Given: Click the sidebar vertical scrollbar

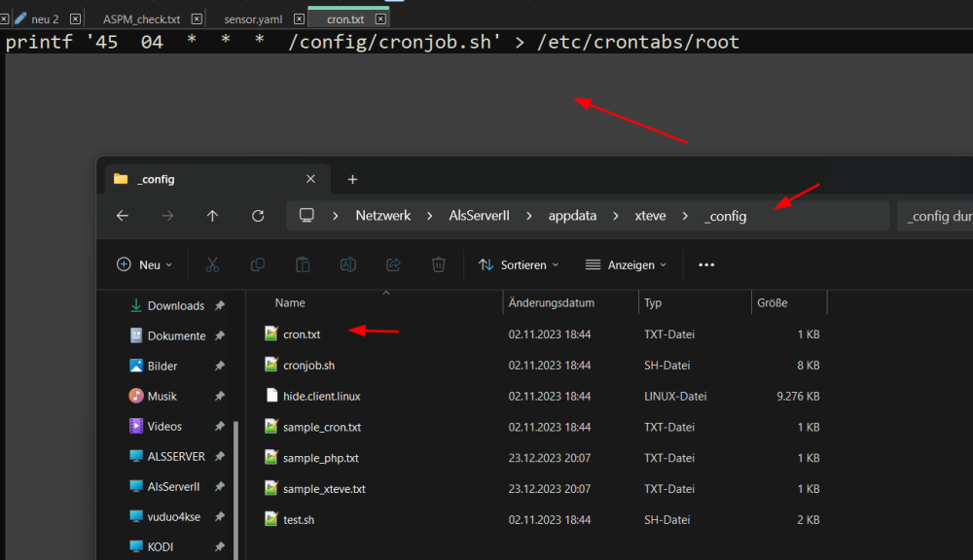Looking at the screenshot, I should coord(235,490).
